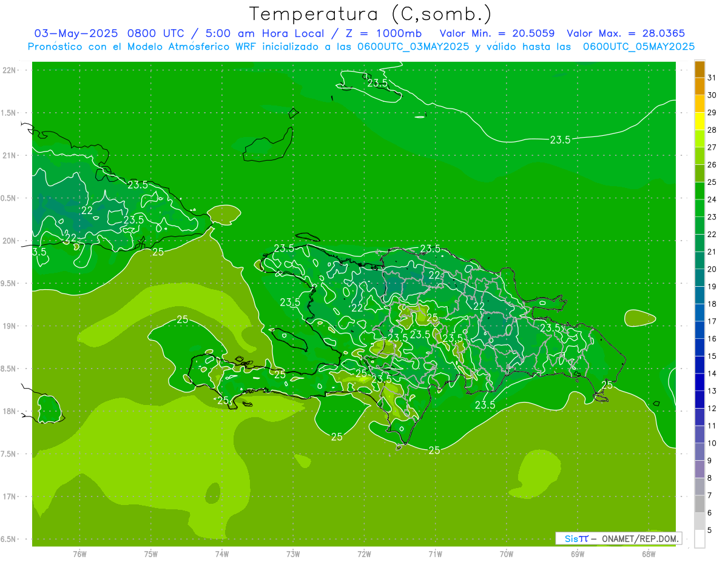728x562 pixels.
Task: Click the "0600UTC_03MAY2025" initialization time
Action: click(413, 46)
